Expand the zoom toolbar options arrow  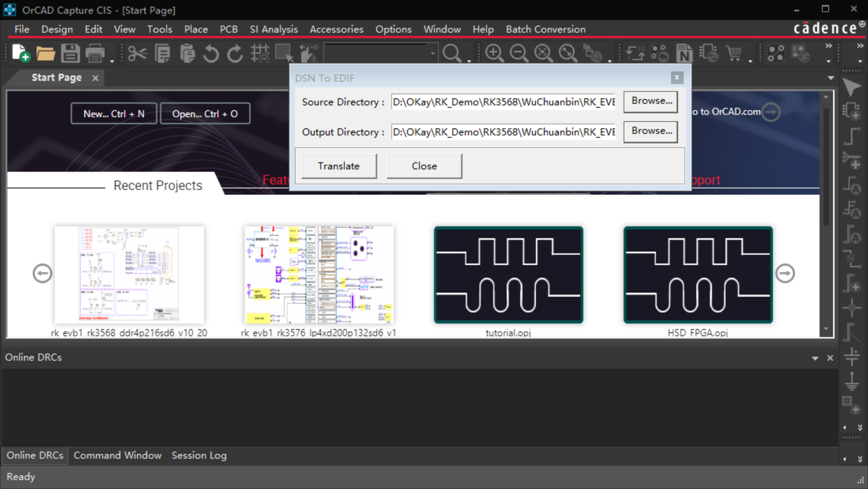click(x=610, y=61)
